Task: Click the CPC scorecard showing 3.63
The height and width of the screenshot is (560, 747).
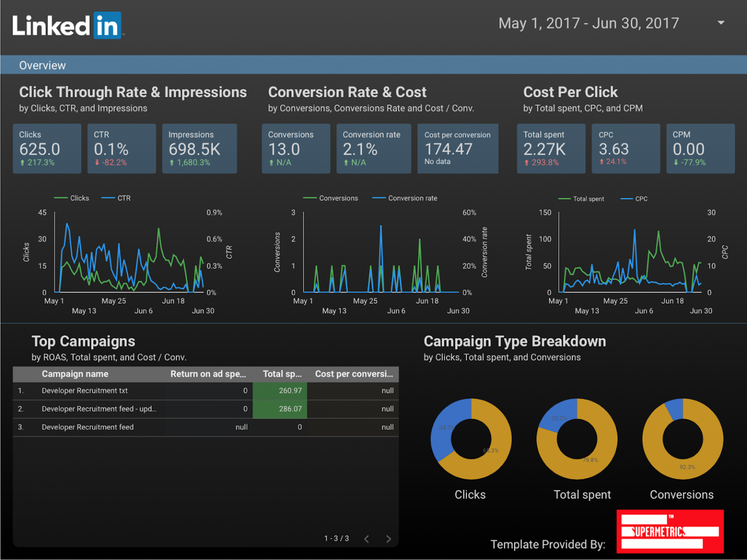Action: point(626,148)
